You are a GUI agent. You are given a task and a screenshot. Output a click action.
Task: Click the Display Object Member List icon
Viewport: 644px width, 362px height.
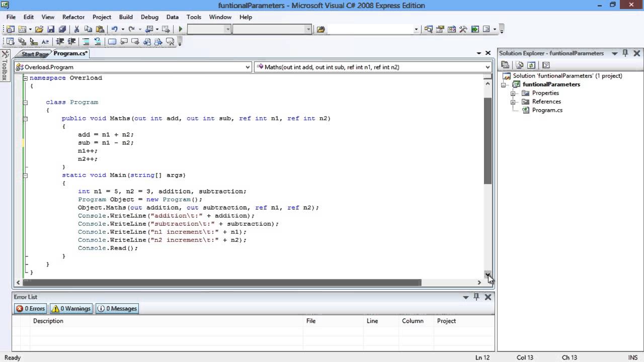tap(10, 42)
